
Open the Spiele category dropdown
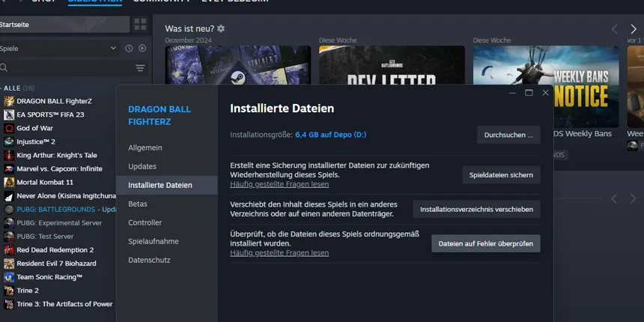60,49
